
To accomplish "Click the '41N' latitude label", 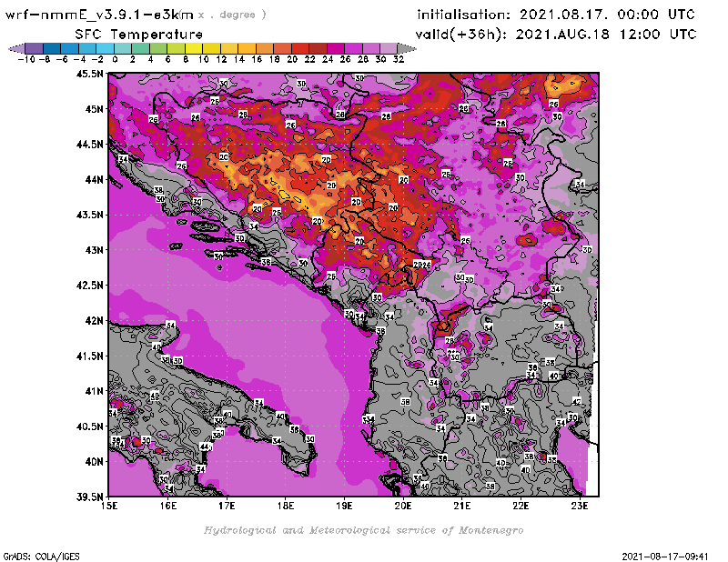I will [94, 391].
